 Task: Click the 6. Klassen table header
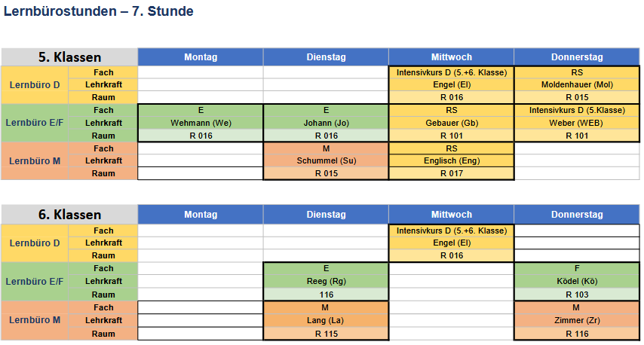(x=69, y=215)
